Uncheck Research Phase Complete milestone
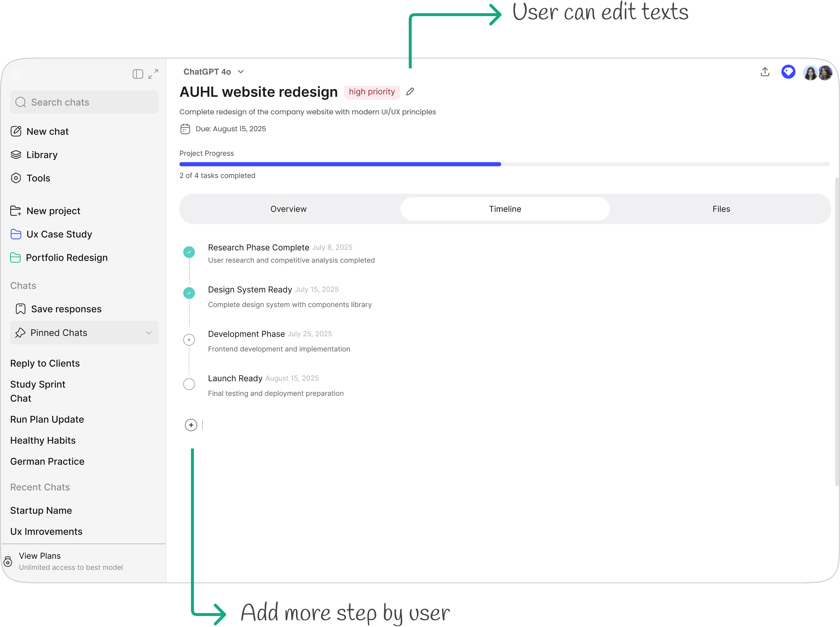This screenshot has height=627, width=840. click(189, 252)
